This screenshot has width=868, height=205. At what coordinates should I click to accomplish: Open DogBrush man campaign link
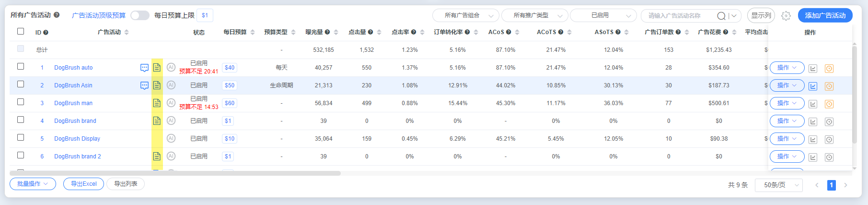(x=73, y=103)
